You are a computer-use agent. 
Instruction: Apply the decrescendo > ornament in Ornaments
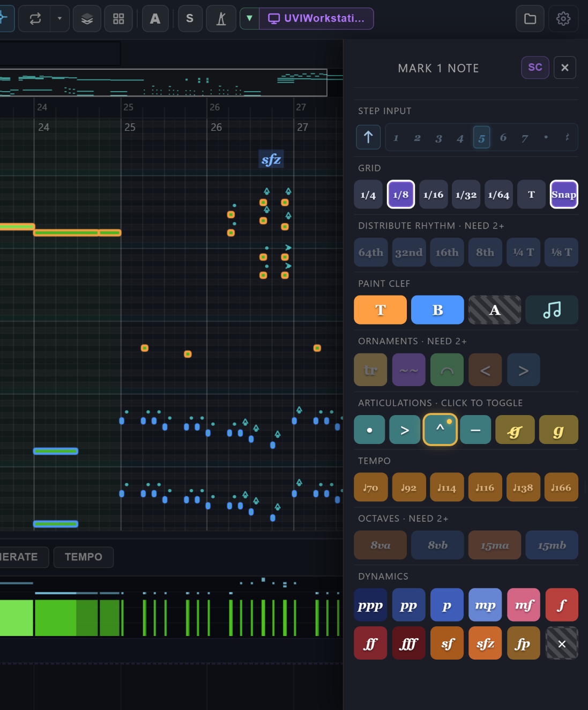pyautogui.click(x=524, y=370)
